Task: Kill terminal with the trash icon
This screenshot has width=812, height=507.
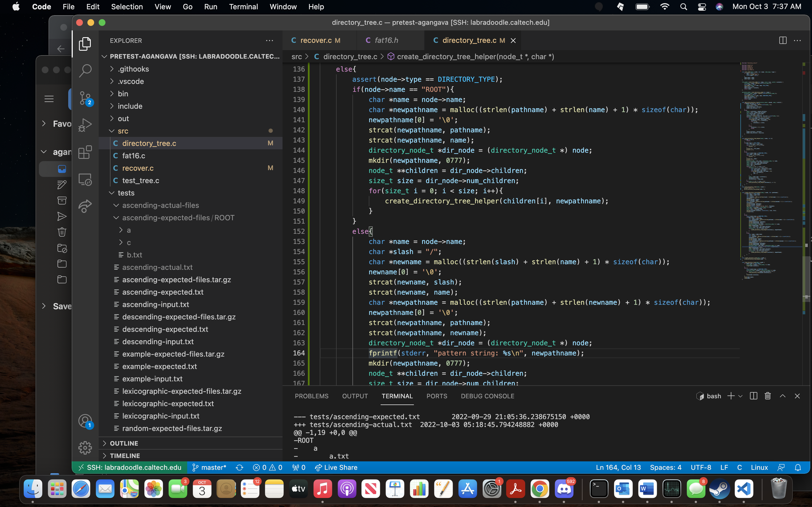Action: (x=768, y=396)
